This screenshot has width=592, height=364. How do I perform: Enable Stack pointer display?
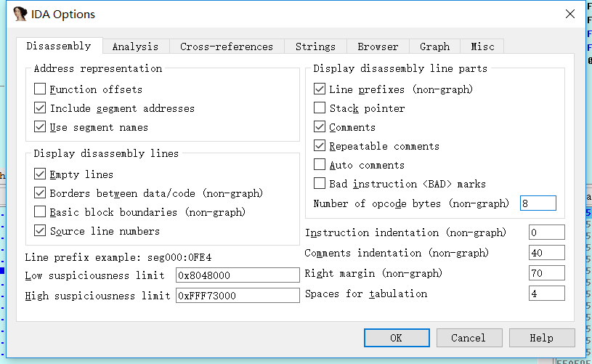(320, 108)
